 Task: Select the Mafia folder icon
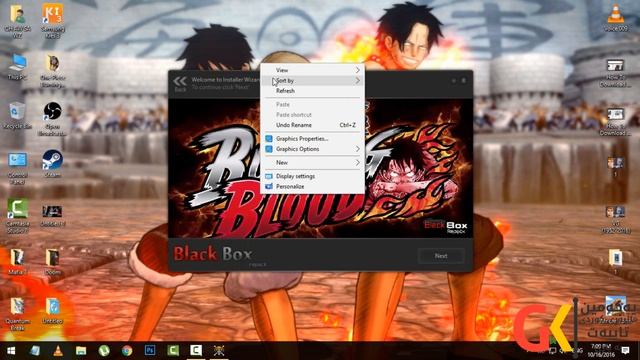pyautogui.click(x=17, y=262)
